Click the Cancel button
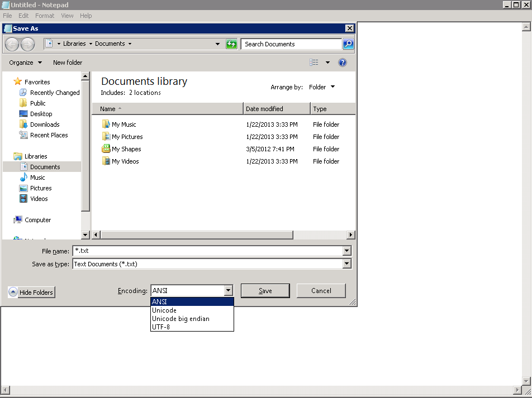This screenshot has height=398, width=532. coord(321,291)
